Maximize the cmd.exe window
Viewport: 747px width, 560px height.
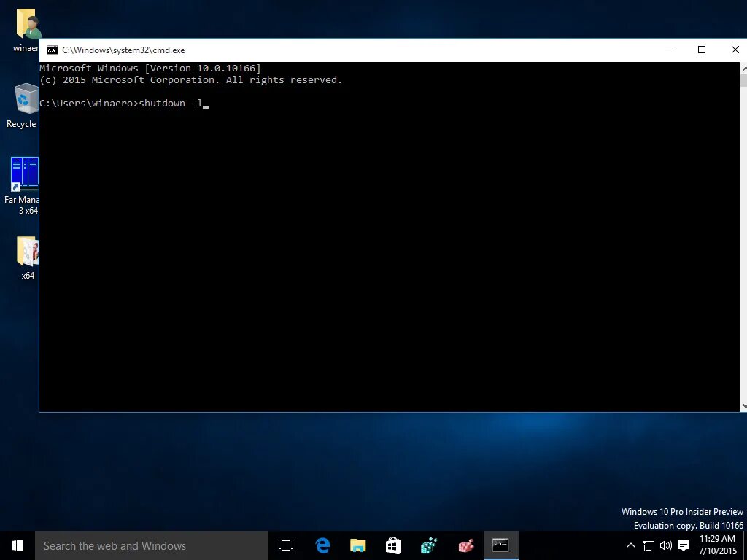(x=702, y=50)
